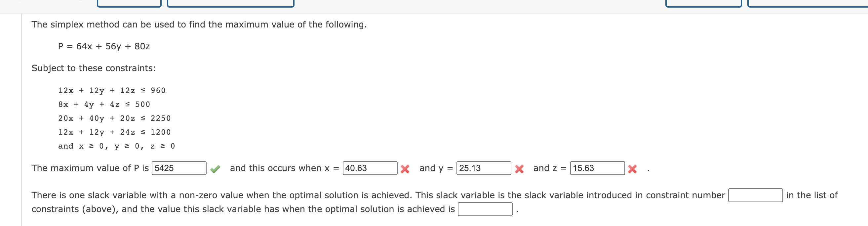Select the x value answer box

pyautogui.click(x=369, y=168)
